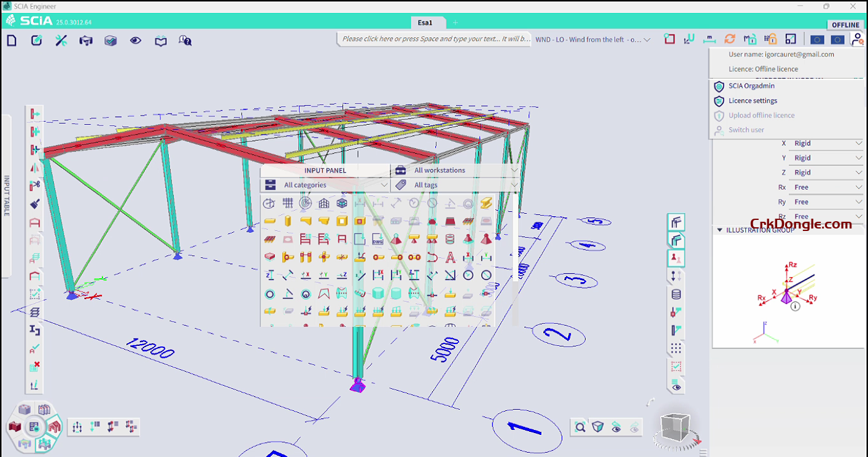Open the DWG import tool in Input Panel

tap(378, 238)
